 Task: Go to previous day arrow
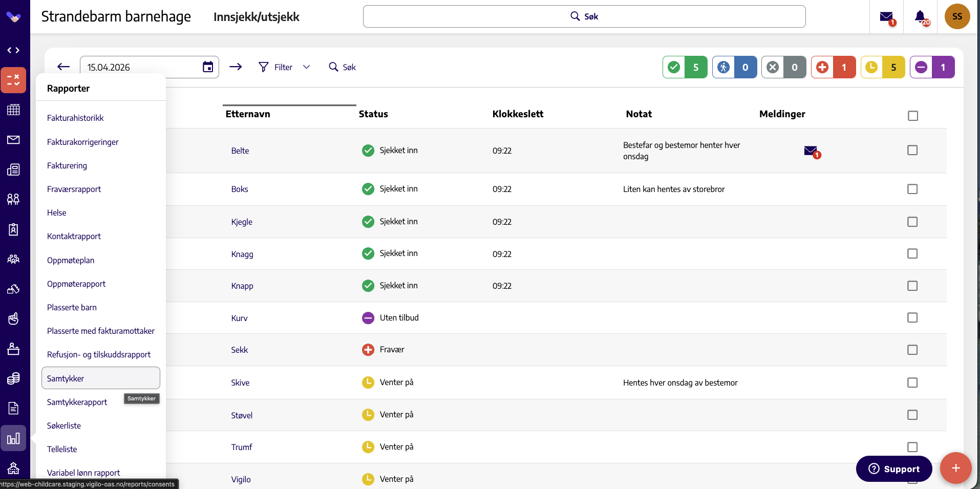[x=63, y=67]
